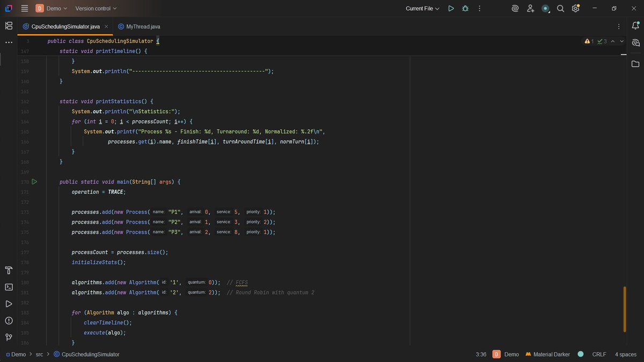Screen dimensions: 644x362
Task: Click the FCFS comment text
Action: 241,283
